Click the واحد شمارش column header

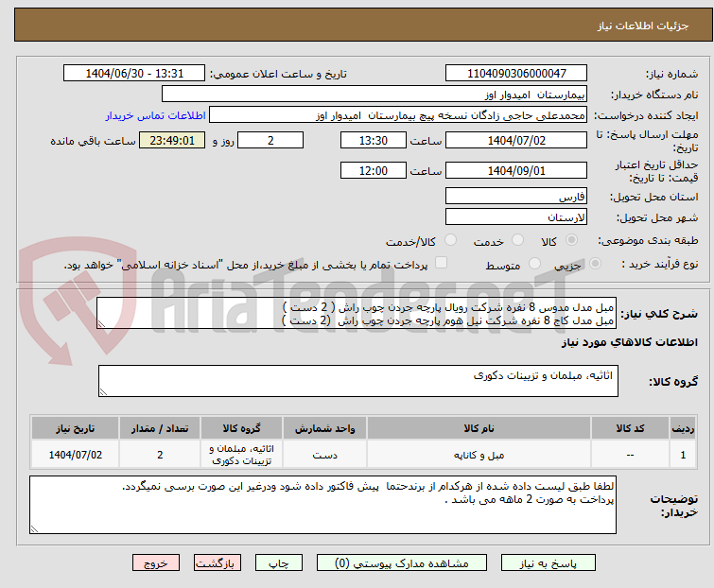coord(324,428)
